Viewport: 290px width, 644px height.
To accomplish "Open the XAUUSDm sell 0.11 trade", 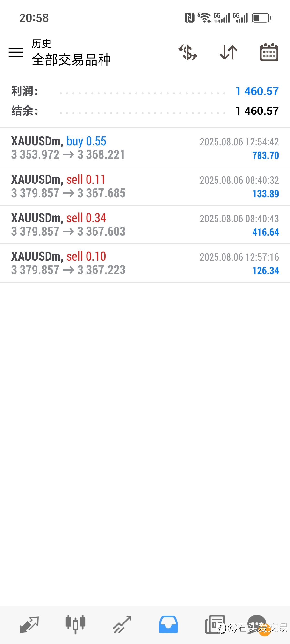I will tap(145, 186).
